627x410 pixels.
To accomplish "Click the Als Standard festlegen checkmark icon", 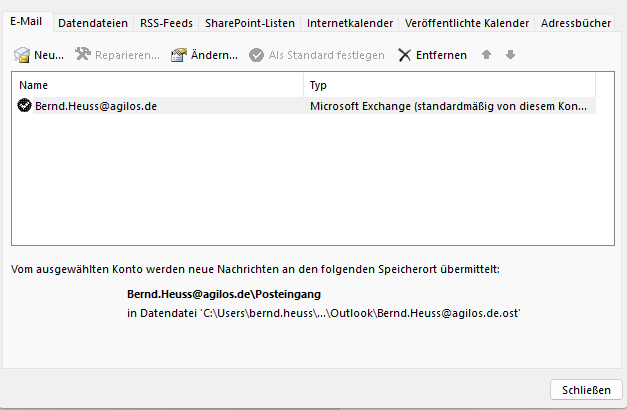I will pos(256,55).
